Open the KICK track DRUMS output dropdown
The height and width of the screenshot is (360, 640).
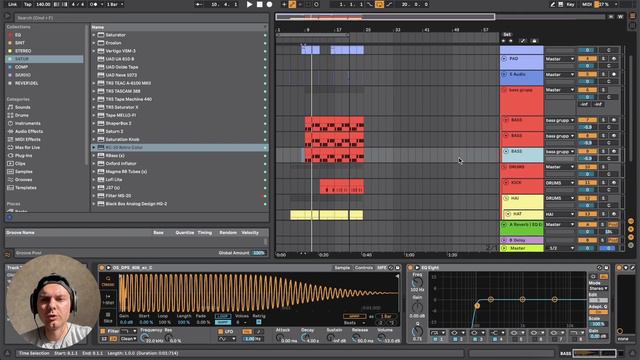click(x=560, y=183)
